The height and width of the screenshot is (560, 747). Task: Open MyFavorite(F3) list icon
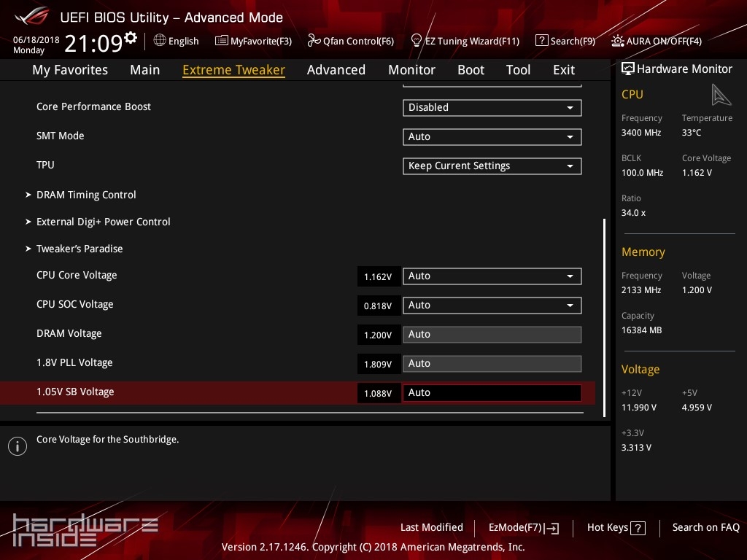[222, 41]
